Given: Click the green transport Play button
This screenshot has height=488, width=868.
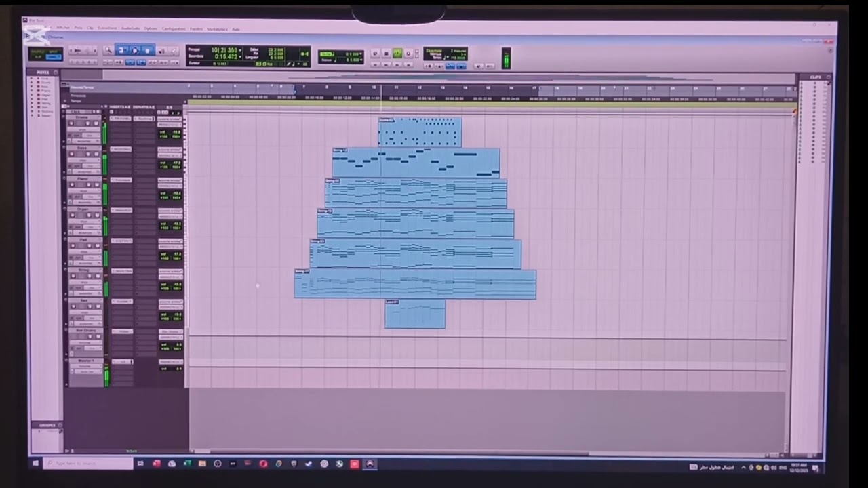Looking at the screenshot, I should pyautogui.click(x=397, y=54).
